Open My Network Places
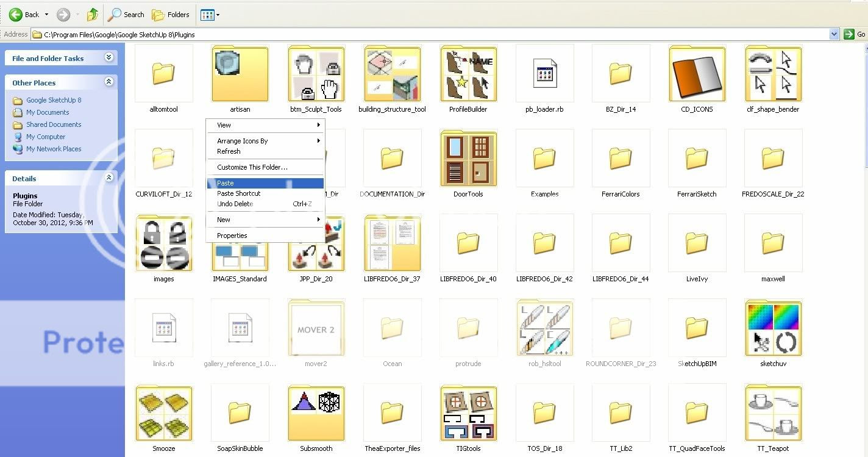868x457 pixels. click(x=54, y=149)
